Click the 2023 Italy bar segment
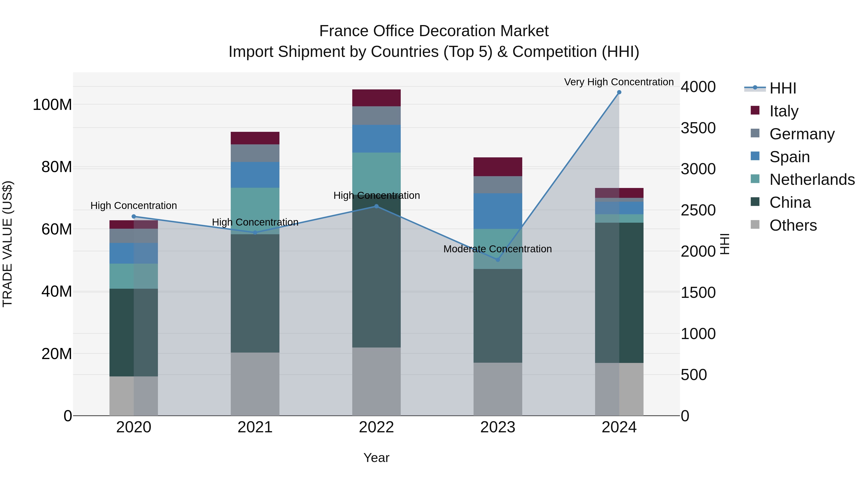Screen dimensions: 868x488 498,167
